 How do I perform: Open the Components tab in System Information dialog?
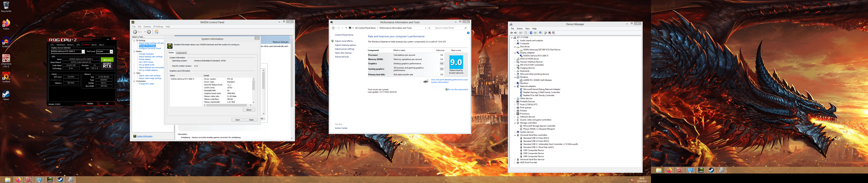pos(181,53)
